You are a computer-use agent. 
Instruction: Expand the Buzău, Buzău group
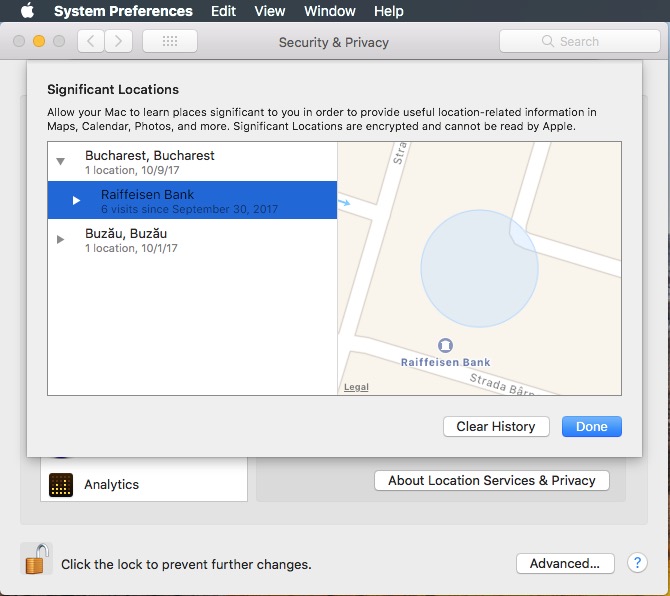click(x=60, y=239)
